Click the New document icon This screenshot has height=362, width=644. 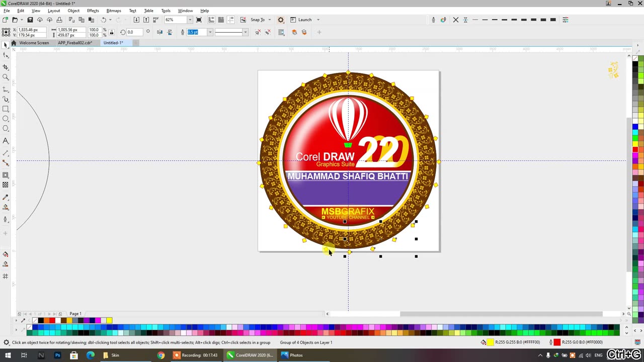click(x=5, y=20)
